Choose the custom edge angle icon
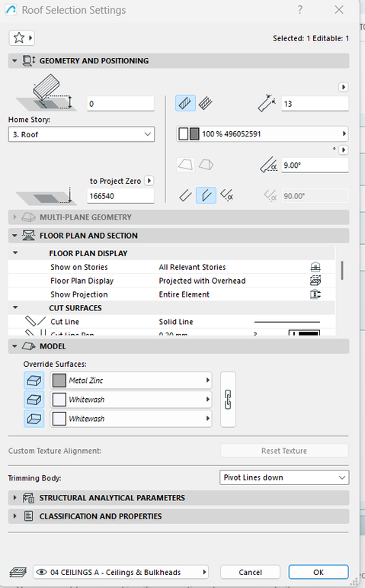Image resolution: width=365 pixels, height=588 pixels. point(226,195)
